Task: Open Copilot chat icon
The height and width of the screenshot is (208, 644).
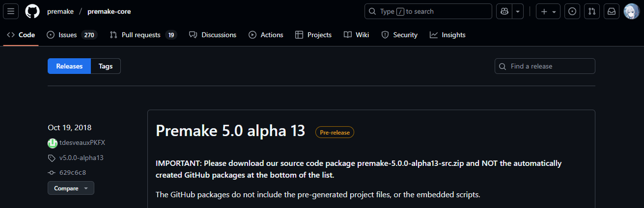Action: (504, 12)
